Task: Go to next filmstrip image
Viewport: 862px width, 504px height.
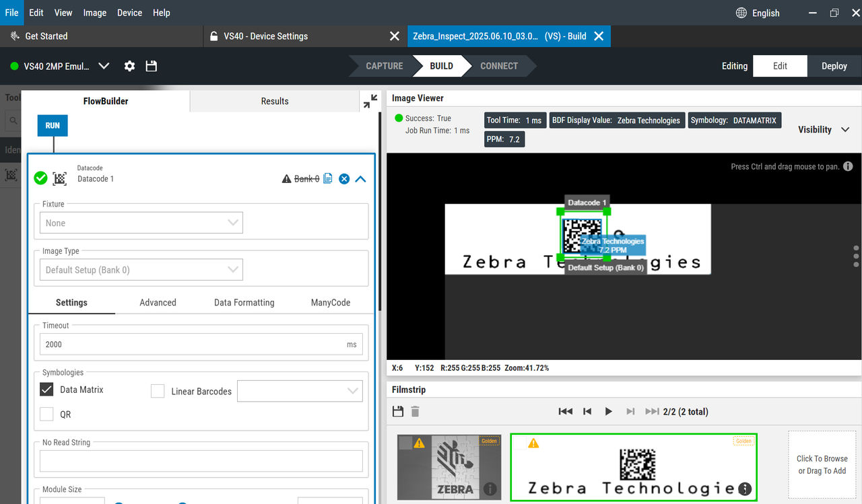Action: (x=630, y=411)
